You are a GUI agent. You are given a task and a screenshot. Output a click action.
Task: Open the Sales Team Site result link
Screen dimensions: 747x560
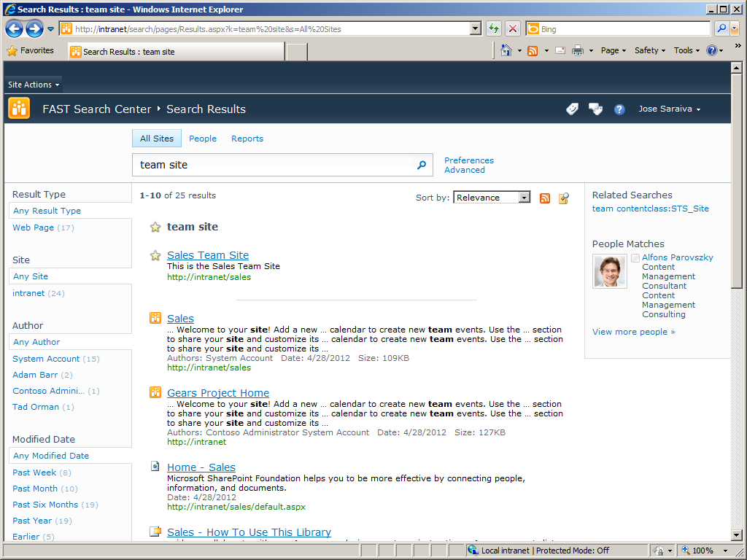click(208, 255)
